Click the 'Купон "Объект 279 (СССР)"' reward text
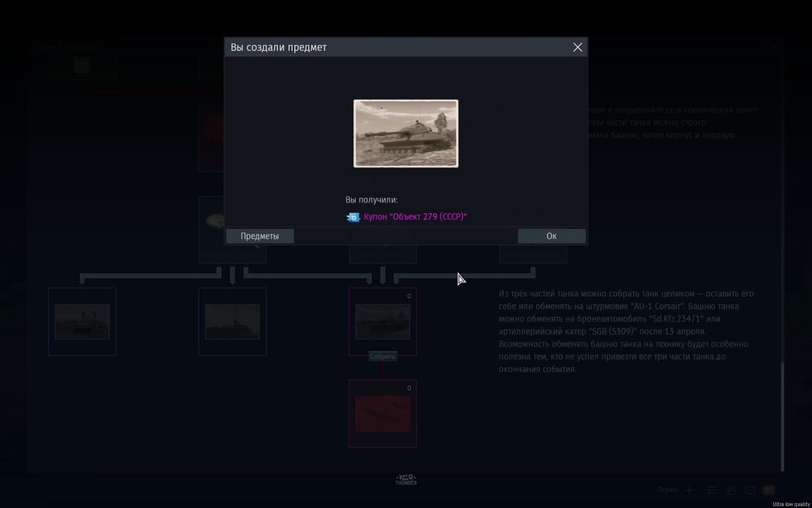The height and width of the screenshot is (508, 812). 415,217
